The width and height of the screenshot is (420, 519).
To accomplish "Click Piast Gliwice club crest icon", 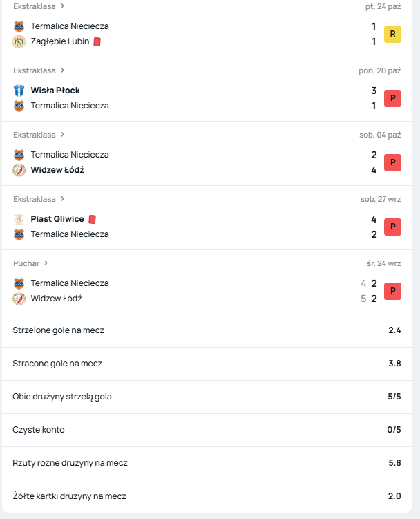I will [x=19, y=219].
